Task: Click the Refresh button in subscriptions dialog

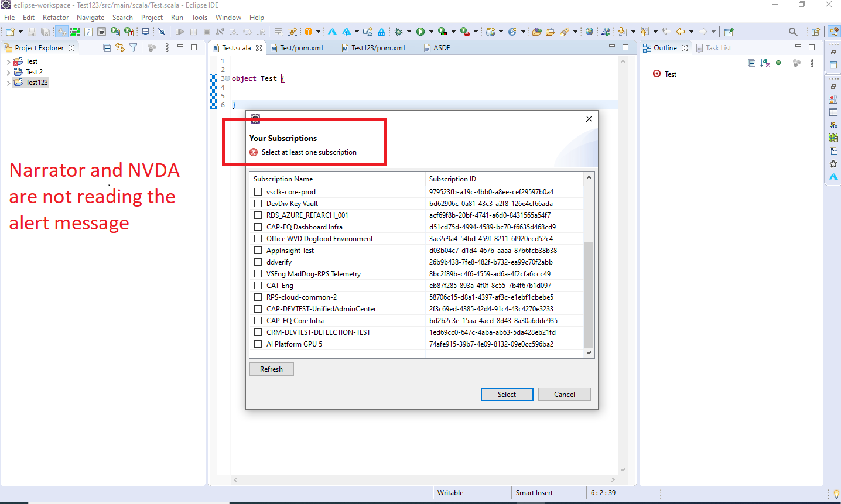Action: 271,369
